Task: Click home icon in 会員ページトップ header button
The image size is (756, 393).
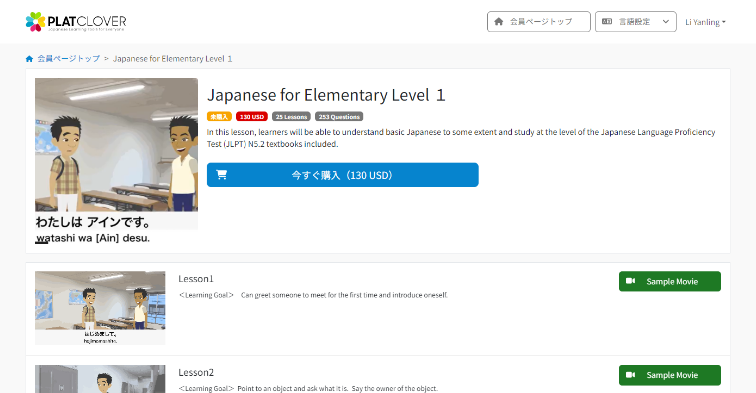Action: click(x=499, y=22)
